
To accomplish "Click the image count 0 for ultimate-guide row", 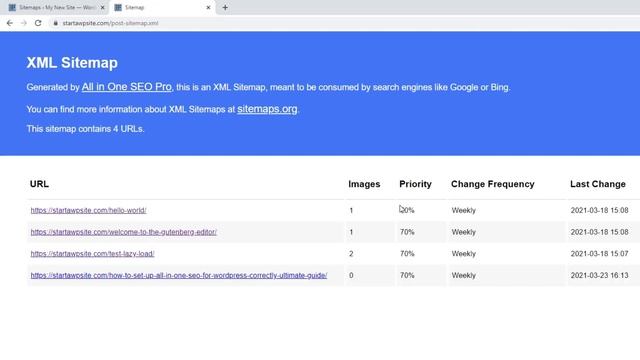I will 351,276.
